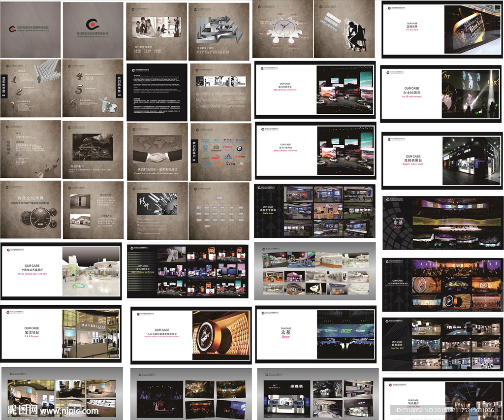
Task: Click the '增值服务' vertical heading
Action: 8,147
